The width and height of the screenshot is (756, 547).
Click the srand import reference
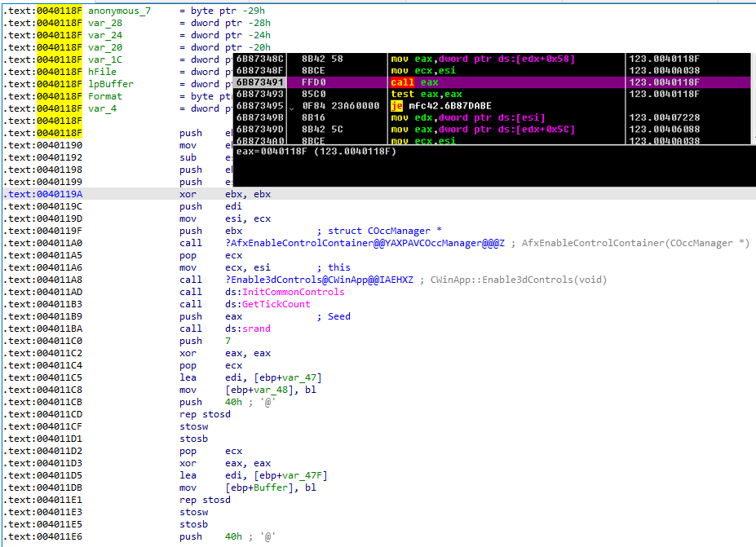tap(256, 329)
